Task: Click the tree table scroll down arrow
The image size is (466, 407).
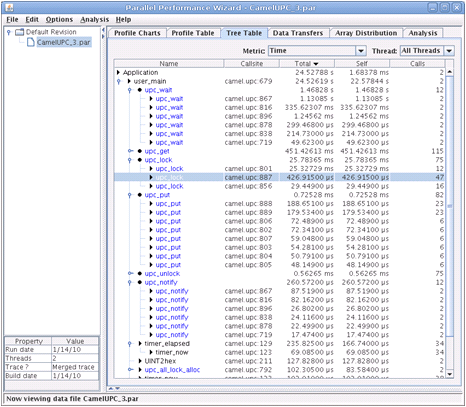Action: click(x=449, y=374)
